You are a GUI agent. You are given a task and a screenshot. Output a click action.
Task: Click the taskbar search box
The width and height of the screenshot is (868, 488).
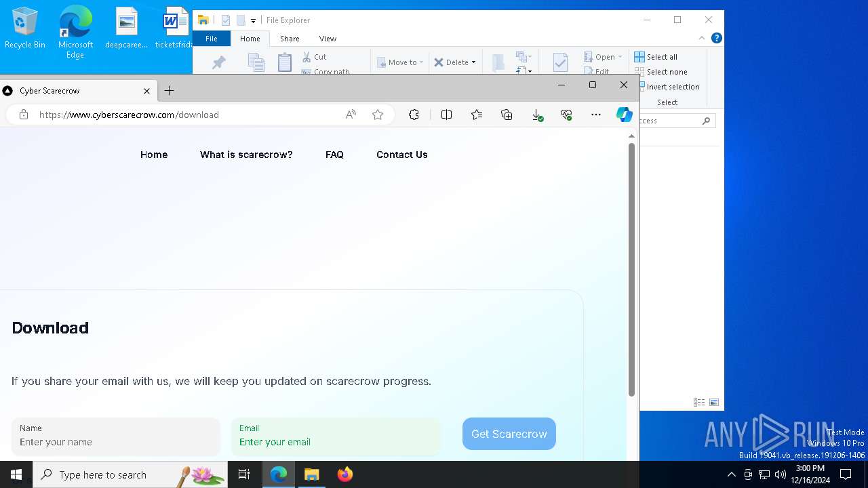click(x=130, y=474)
